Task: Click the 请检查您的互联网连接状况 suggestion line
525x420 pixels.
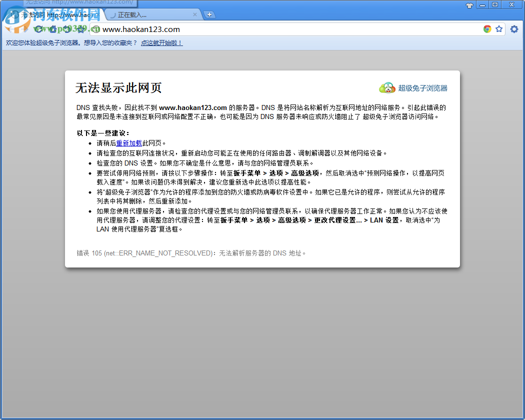Action: point(241,153)
